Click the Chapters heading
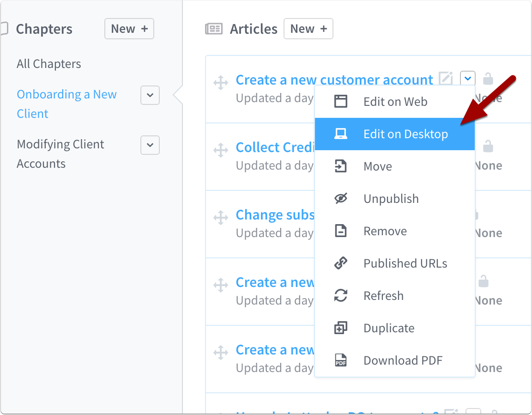 [x=44, y=29]
